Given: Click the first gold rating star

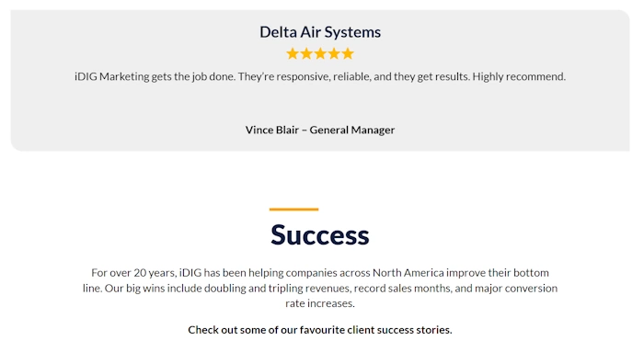Looking at the screenshot, I should tap(293, 53).
